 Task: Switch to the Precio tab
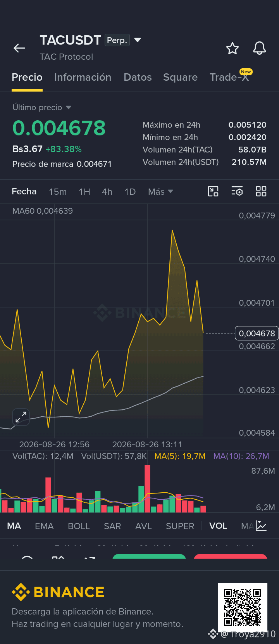(x=27, y=77)
